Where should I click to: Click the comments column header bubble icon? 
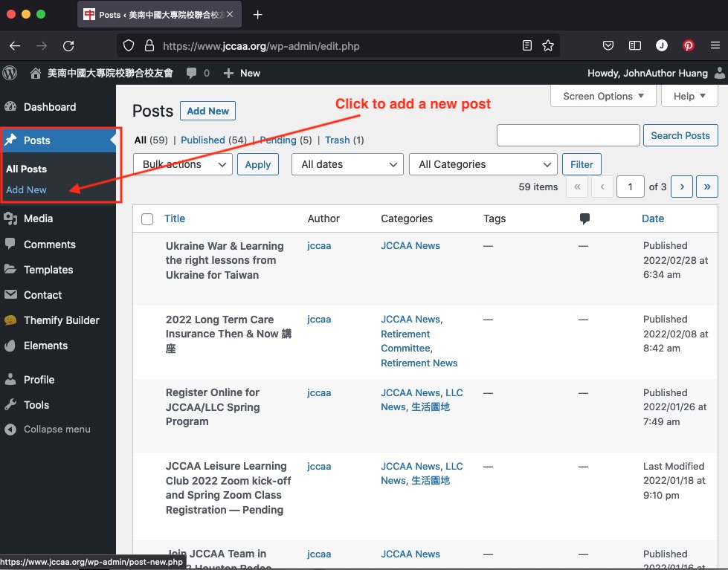pyautogui.click(x=584, y=218)
